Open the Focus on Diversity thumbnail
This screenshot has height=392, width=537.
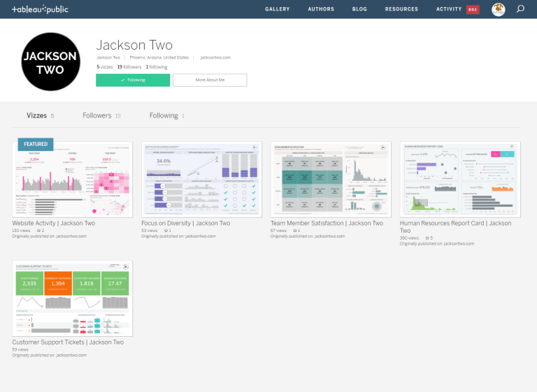201,180
